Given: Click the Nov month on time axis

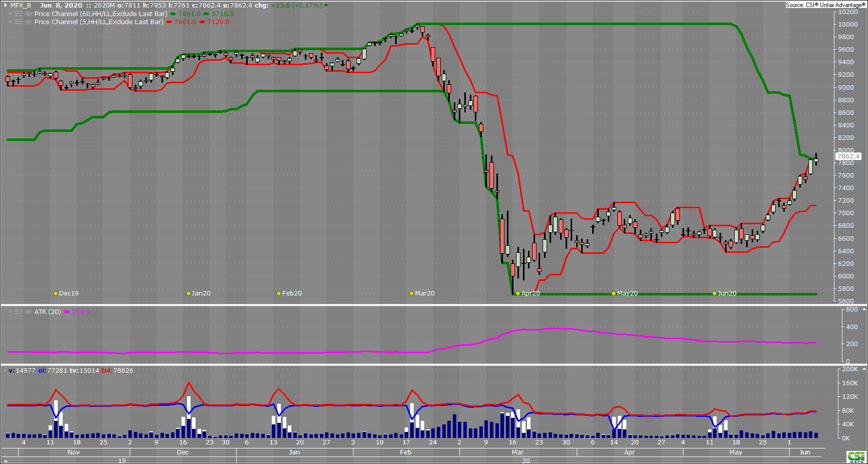Looking at the screenshot, I should click(x=74, y=452).
